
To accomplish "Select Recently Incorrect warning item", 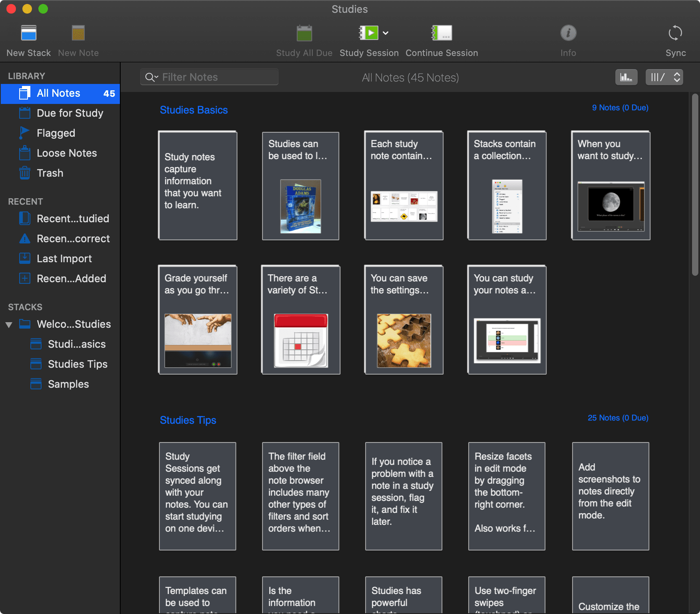I will pyautogui.click(x=60, y=239).
